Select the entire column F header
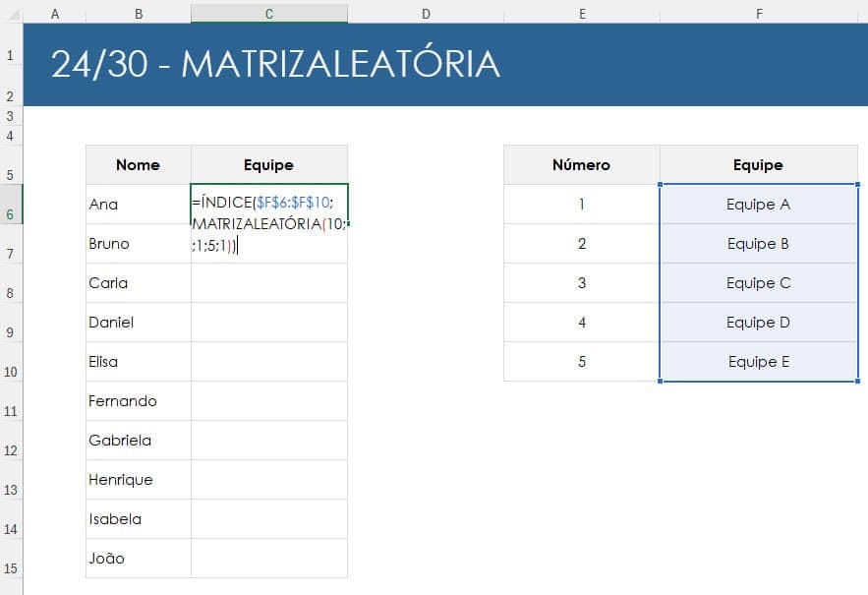 [759, 13]
